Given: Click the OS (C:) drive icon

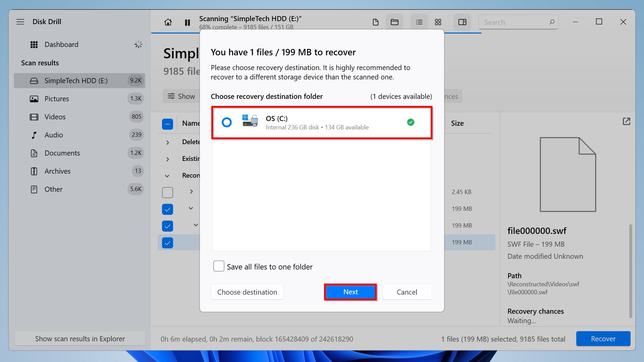Looking at the screenshot, I should pos(250,121).
